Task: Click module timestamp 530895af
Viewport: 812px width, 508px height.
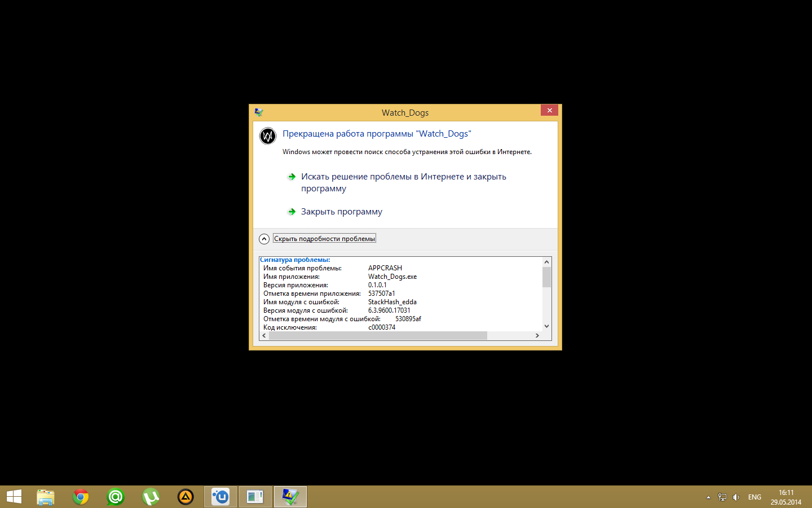Action: point(408,319)
